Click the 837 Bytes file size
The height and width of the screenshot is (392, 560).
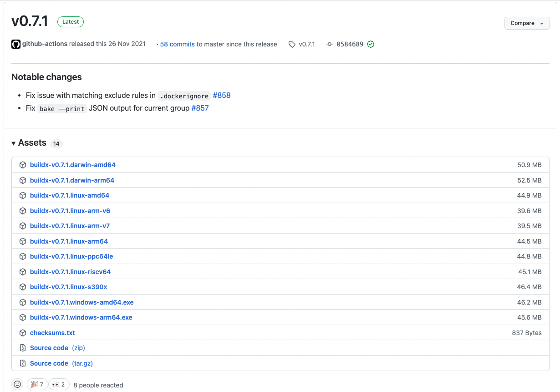pos(527,333)
